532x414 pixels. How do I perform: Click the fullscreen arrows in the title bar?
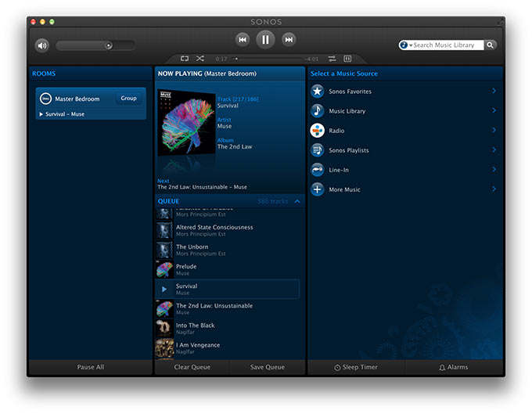500,22
